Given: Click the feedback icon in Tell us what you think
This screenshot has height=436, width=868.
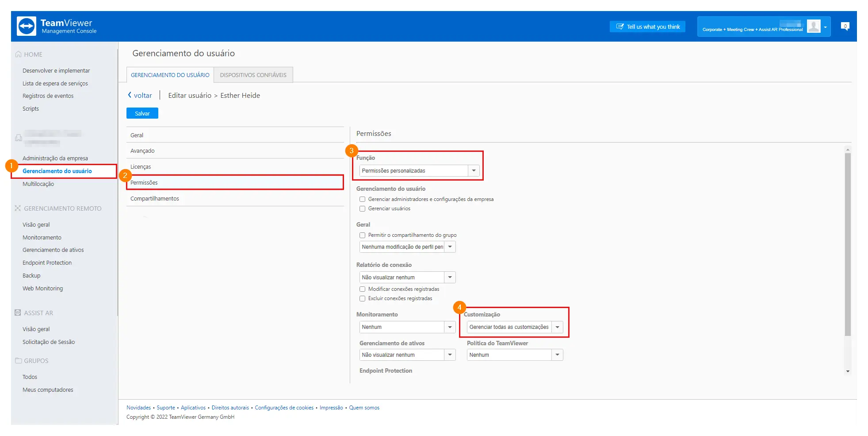Looking at the screenshot, I should pyautogui.click(x=620, y=27).
